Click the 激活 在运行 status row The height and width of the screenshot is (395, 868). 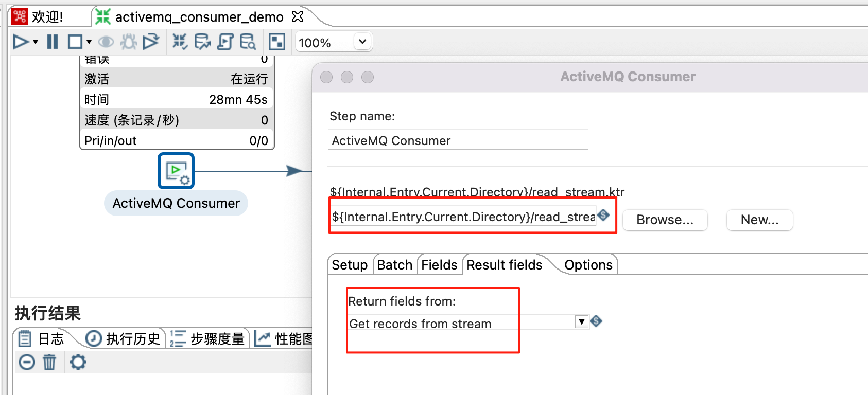(177, 79)
